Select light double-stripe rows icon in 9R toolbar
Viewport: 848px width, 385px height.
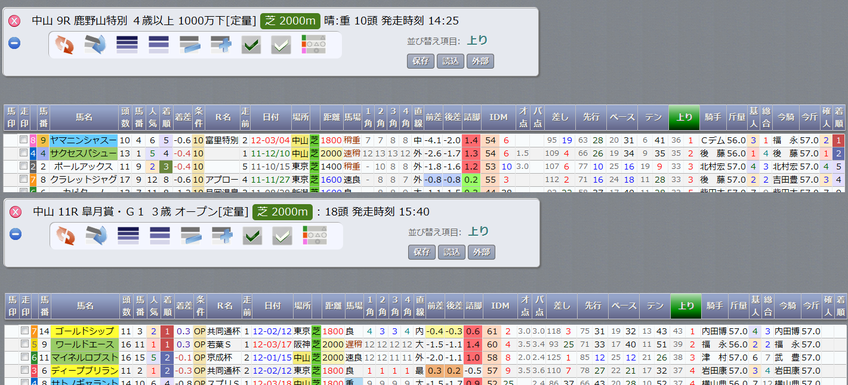point(158,45)
